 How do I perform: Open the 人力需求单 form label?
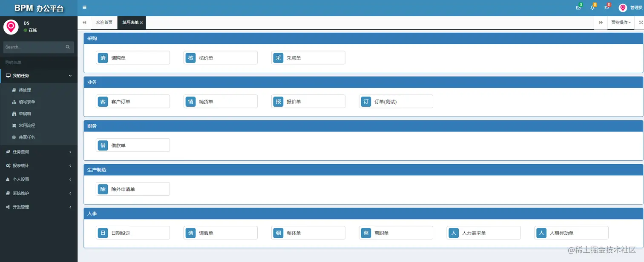point(474,233)
